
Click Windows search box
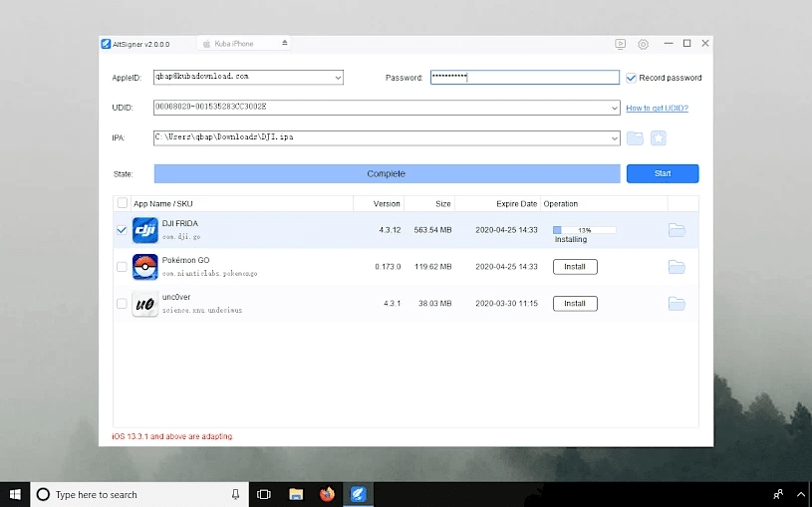(139, 495)
